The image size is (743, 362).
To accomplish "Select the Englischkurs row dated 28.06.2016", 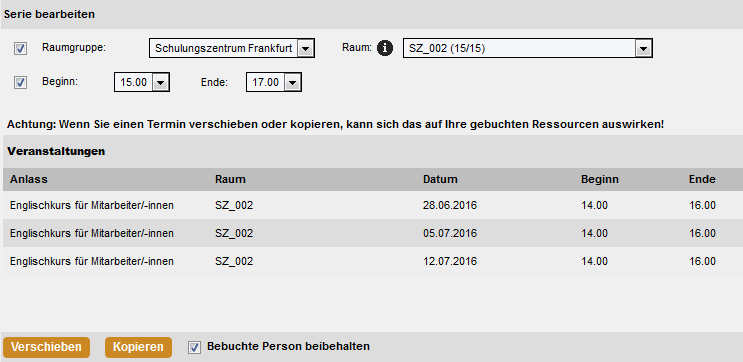I will [x=373, y=205].
